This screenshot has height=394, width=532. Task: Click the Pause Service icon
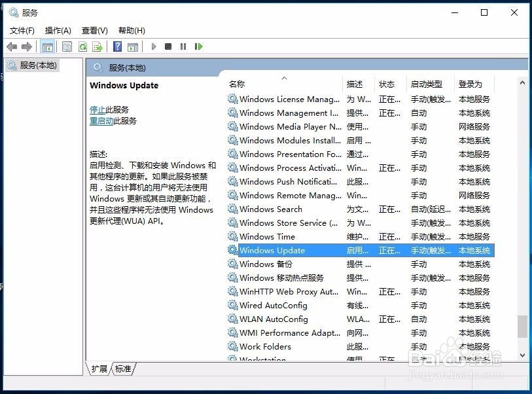click(x=184, y=46)
